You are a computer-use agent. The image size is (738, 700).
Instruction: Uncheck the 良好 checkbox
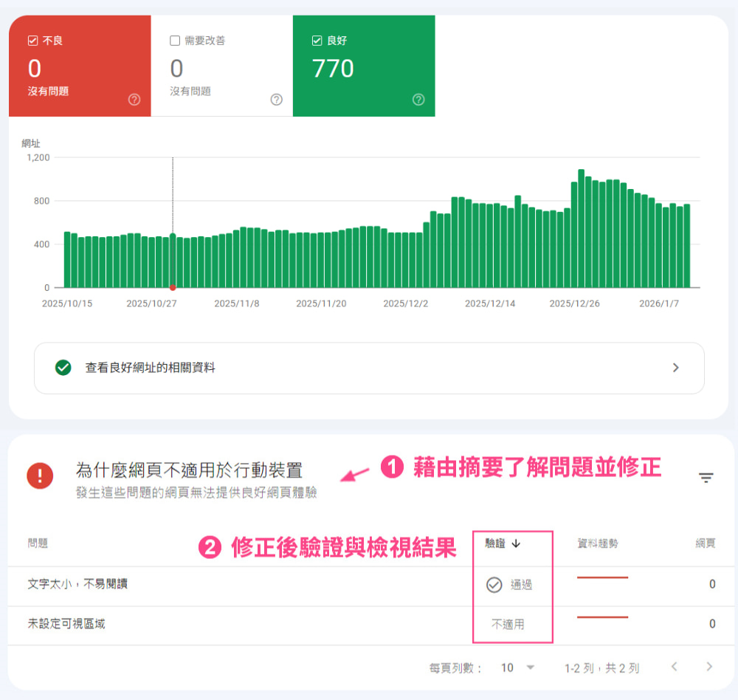[316, 41]
